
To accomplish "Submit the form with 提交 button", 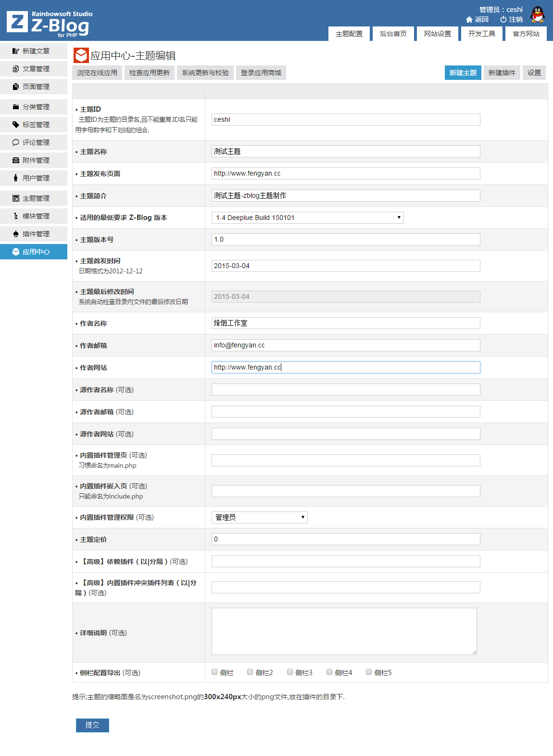I will (x=92, y=725).
